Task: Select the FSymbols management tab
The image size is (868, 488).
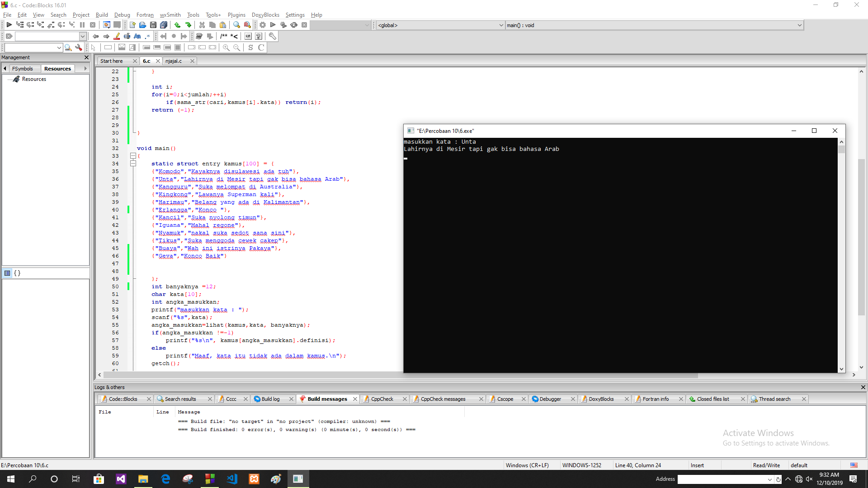Action: coord(23,69)
